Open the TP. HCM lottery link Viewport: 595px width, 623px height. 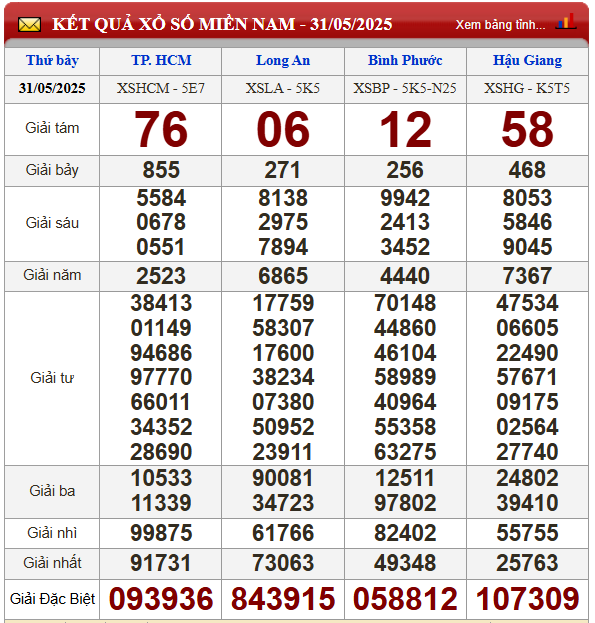point(161,60)
